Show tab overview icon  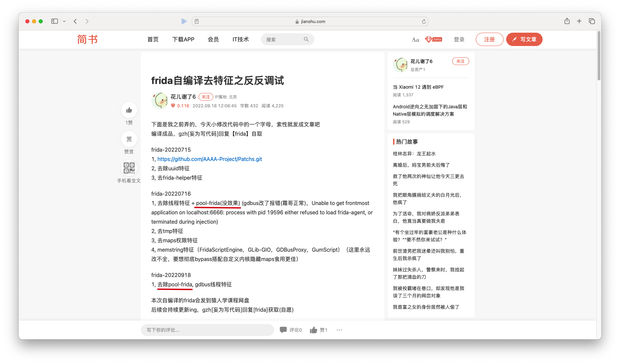(592, 21)
